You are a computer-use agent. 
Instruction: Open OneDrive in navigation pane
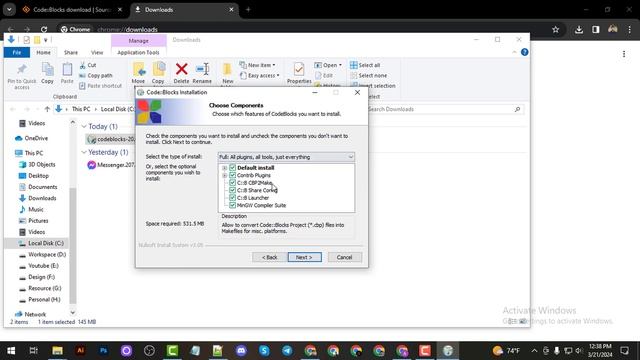click(32, 138)
